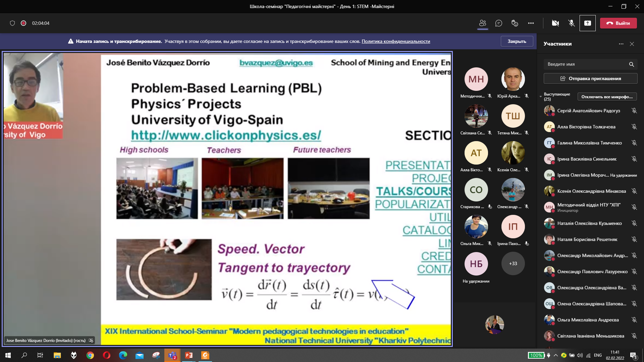The image size is (644, 362).
Task: Switch to Microsoft Teams taskbar icon
Action: pyautogui.click(x=172, y=355)
